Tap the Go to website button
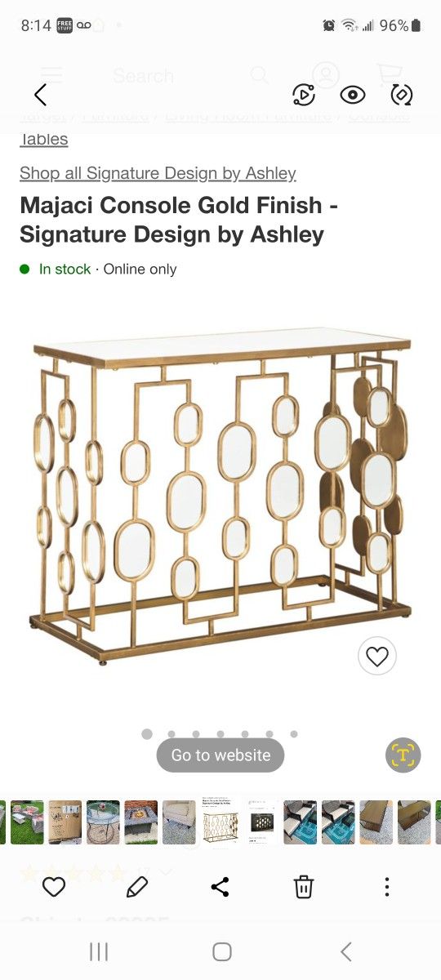 (x=220, y=755)
